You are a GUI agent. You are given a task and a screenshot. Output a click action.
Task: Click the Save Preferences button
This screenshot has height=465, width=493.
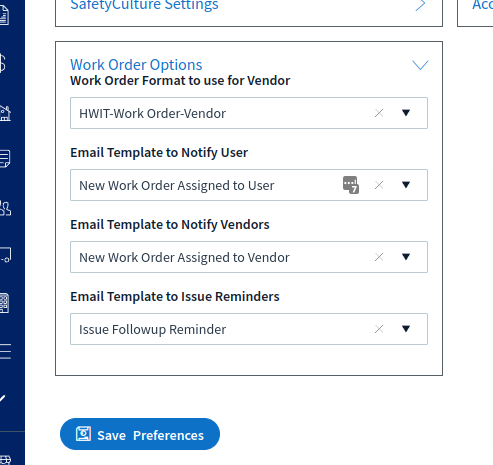pyautogui.click(x=140, y=434)
